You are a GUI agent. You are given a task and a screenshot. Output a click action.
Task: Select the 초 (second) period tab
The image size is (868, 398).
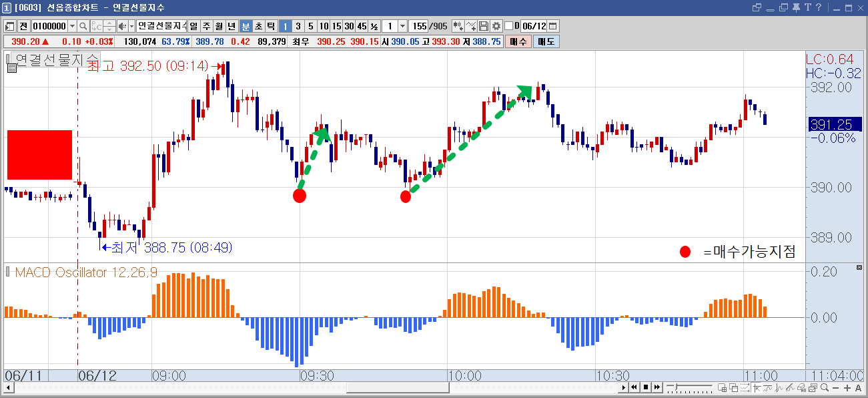coord(258,26)
